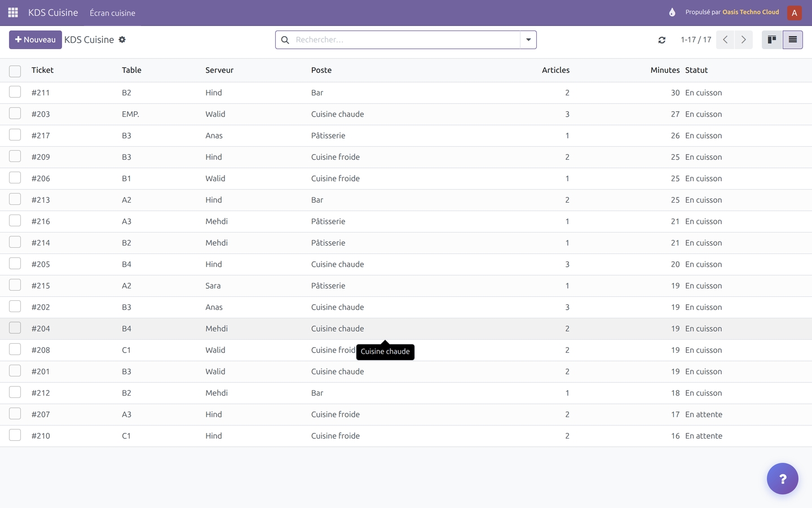Image resolution: width=812 pixels, height=508 pixels.
Task: Focus the Rechercher search field
Action: (x=406, y=40)
